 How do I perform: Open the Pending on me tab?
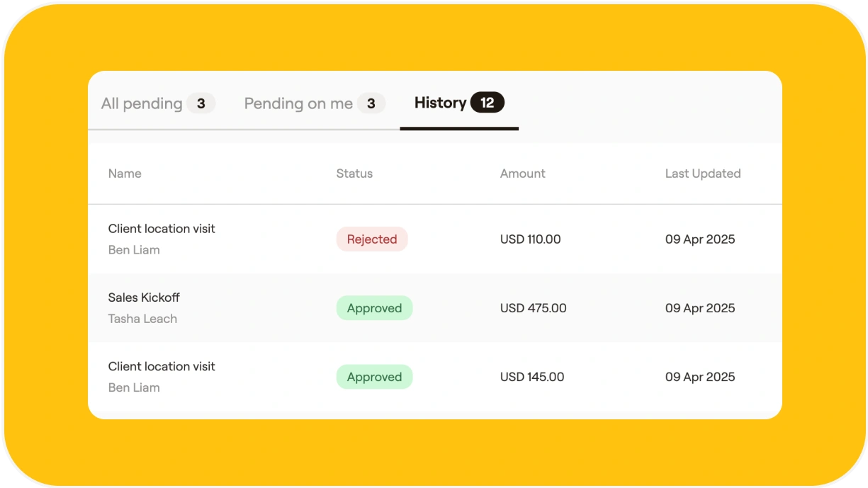point(315,103)
